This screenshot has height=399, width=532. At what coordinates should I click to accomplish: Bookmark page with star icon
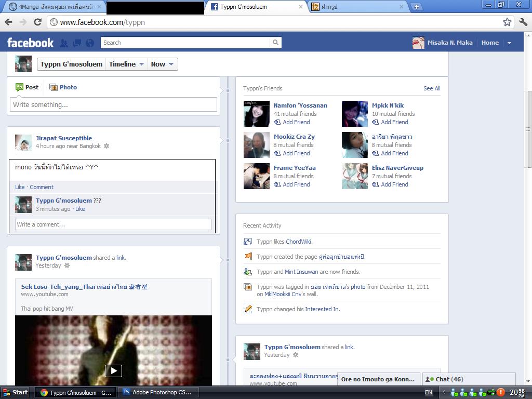click(507, 22)
